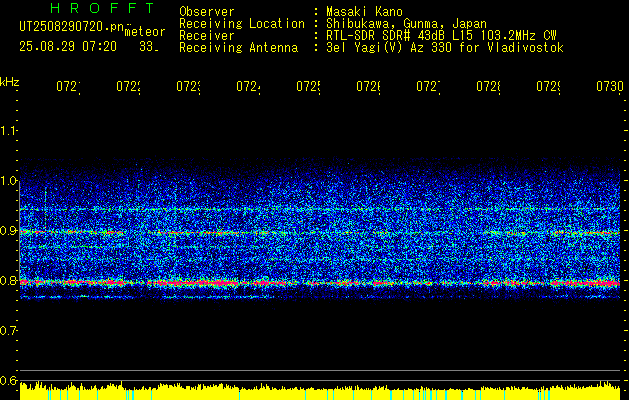Click the kHz axis unit label
Screen dimensions: 629x400
10,82
